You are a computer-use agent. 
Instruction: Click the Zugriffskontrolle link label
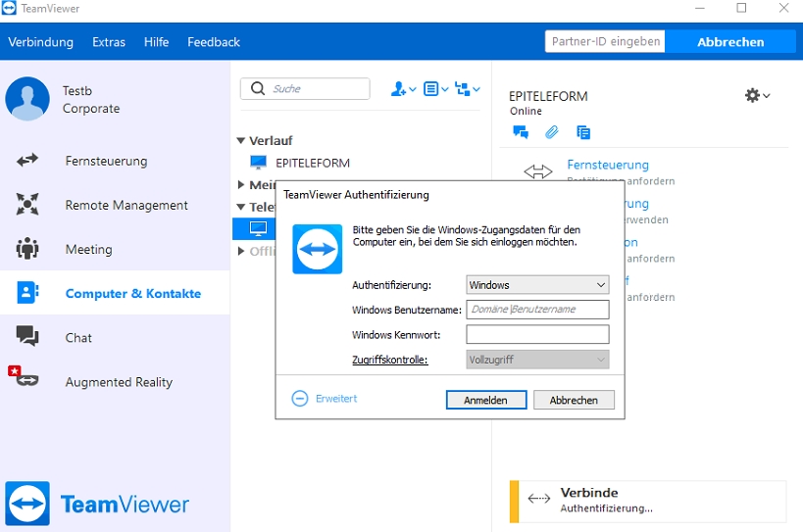tap(389, 360)
